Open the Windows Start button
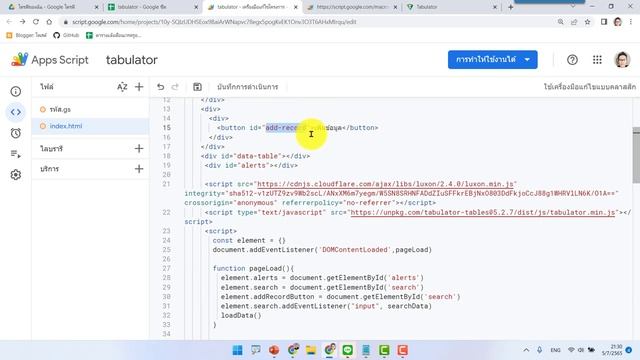The image size is (640, 360). pos(237,350)
